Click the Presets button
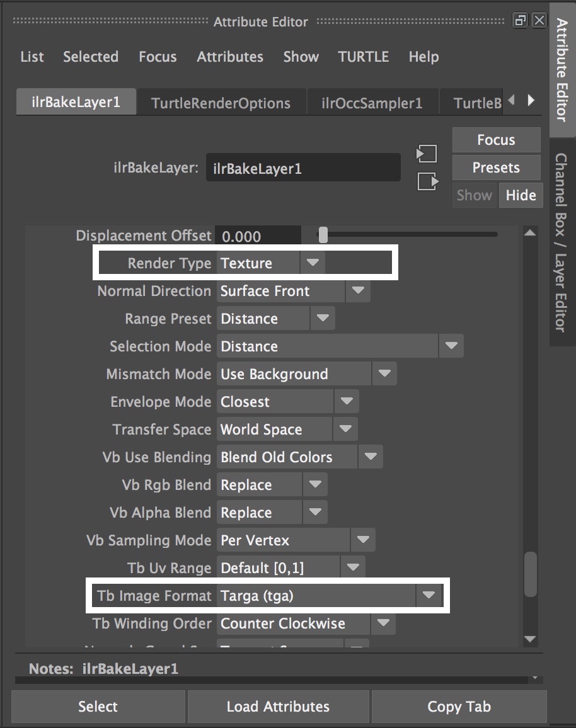576x728 pixels. (496, 168)
